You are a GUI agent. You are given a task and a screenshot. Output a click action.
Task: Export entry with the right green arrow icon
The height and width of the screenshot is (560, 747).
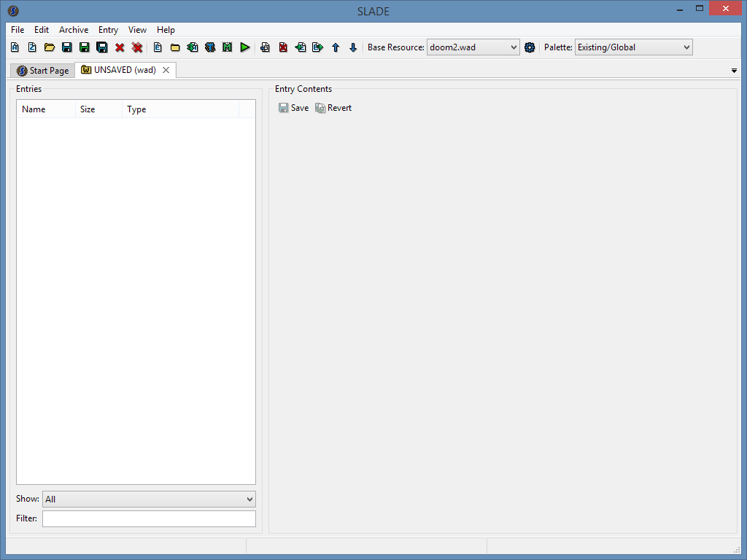318,47
